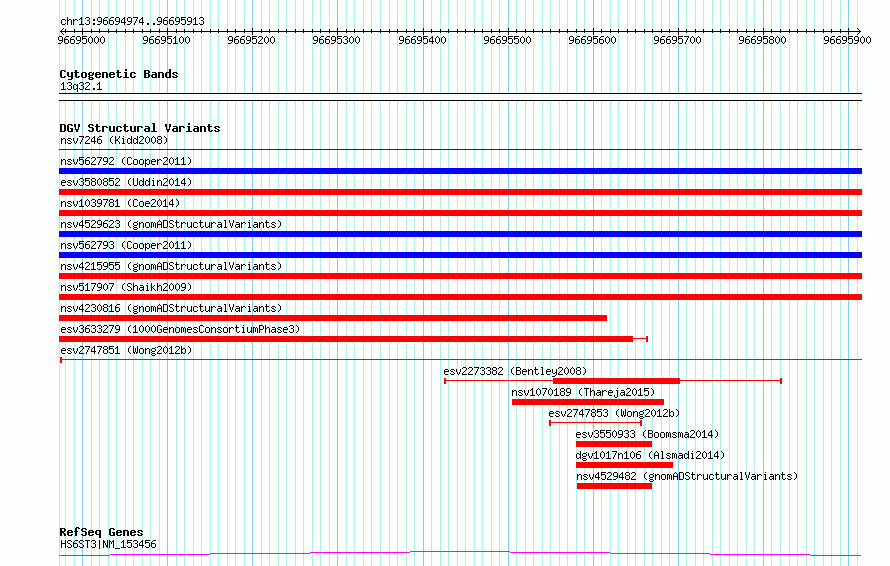Viewport: 890px width, 566px height.
Task: Click ruler position 96695300
Action: point(337,40)
